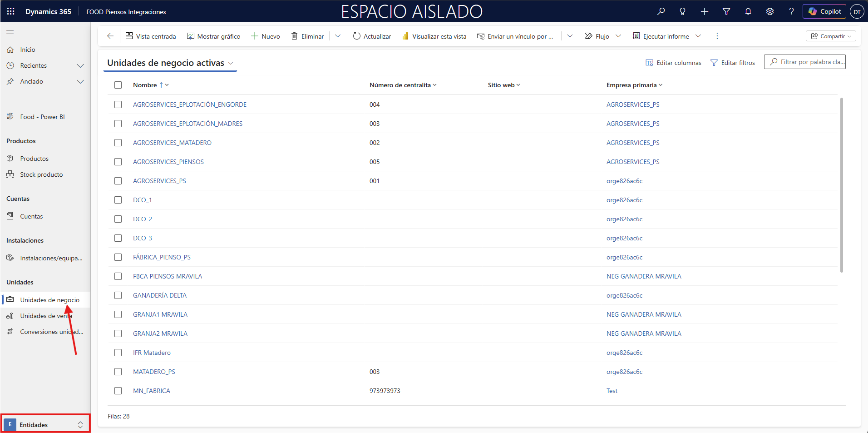Open Unidades de venta navigation item
The width and height of the screenshot is (868, 433).
[x=45, y=316]
